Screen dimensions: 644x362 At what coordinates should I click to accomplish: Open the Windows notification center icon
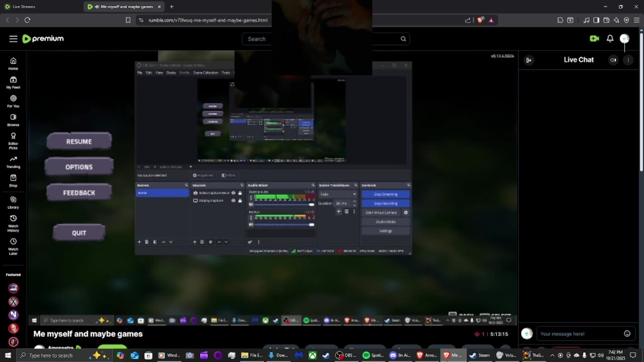pyautogui.click(x=633, y=355)
